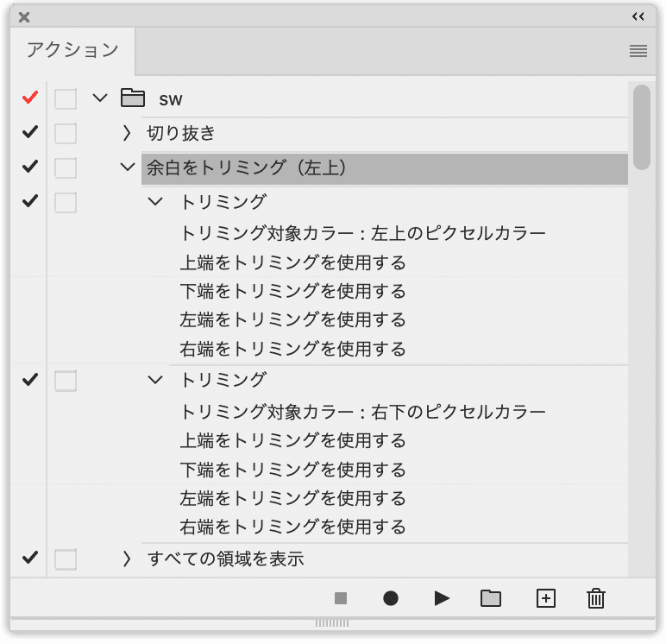
Task: Collapse the second トリミング step details
Action: [x=155, y=380]
